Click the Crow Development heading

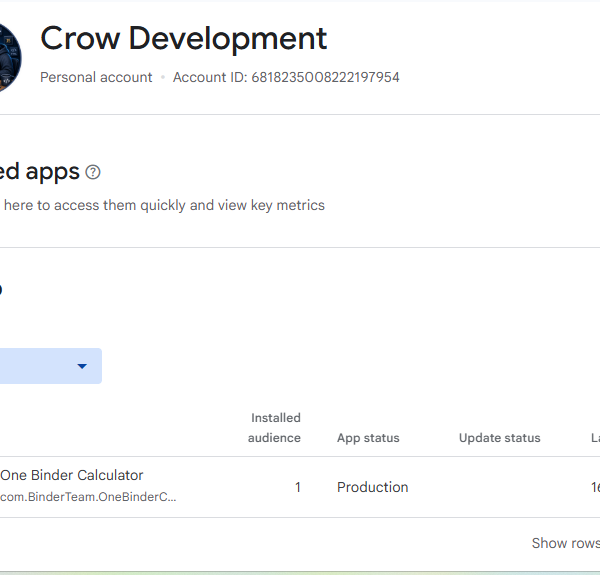tap(184, 39)
